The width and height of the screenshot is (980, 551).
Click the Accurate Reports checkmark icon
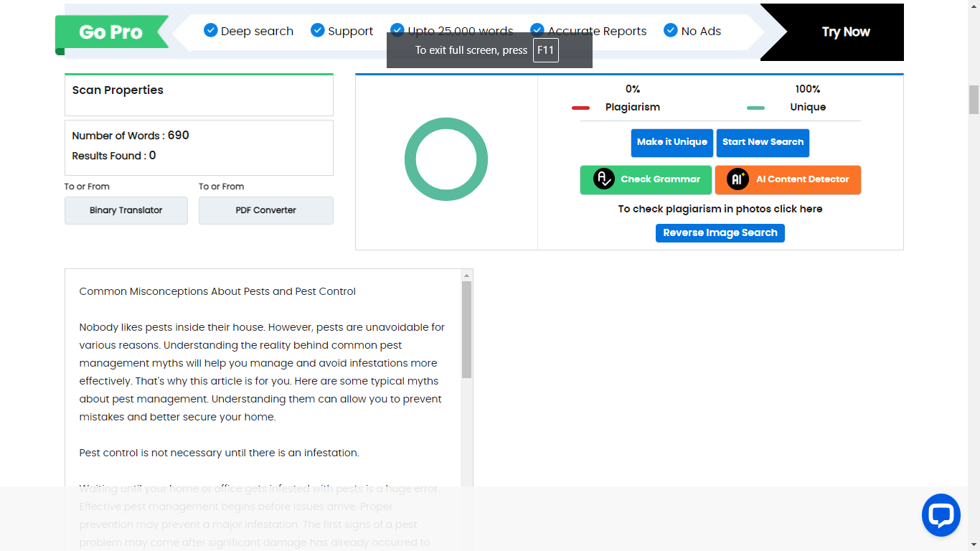[537, 30]
